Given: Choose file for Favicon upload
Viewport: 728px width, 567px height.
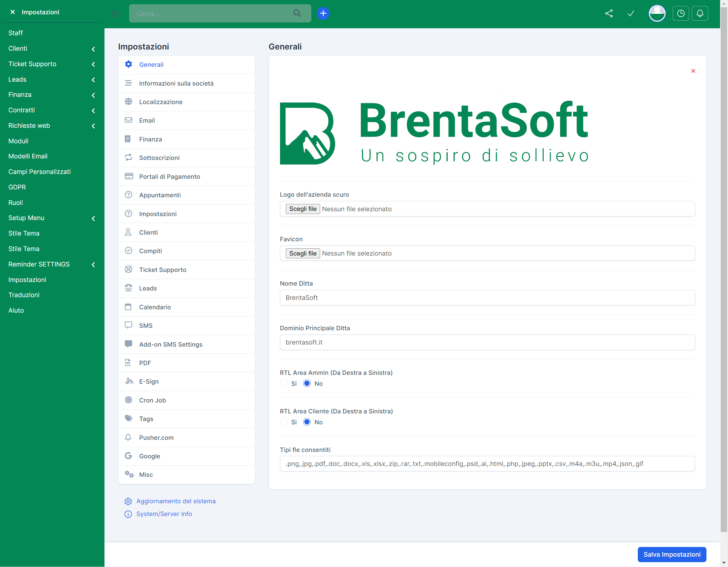Looking at the screenshot, I should [x=302, y=253].
